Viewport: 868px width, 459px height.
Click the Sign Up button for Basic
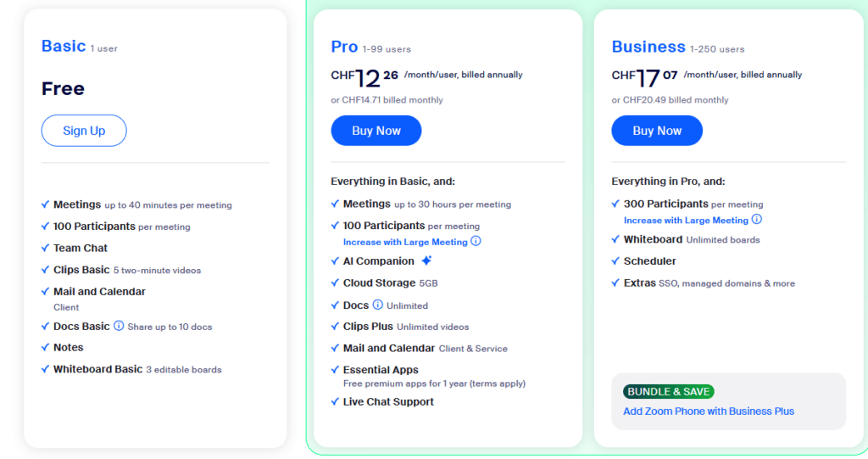84,131
